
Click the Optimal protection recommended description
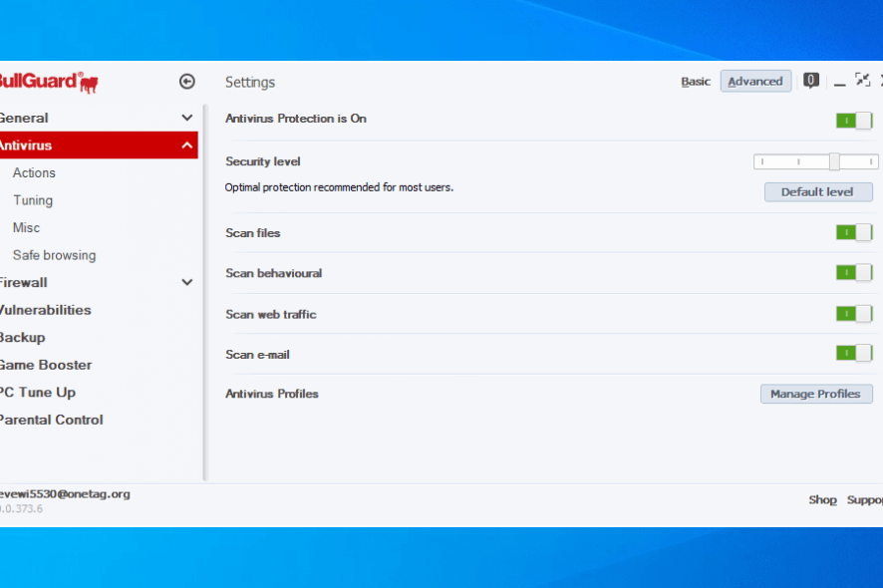click(339, 187)
